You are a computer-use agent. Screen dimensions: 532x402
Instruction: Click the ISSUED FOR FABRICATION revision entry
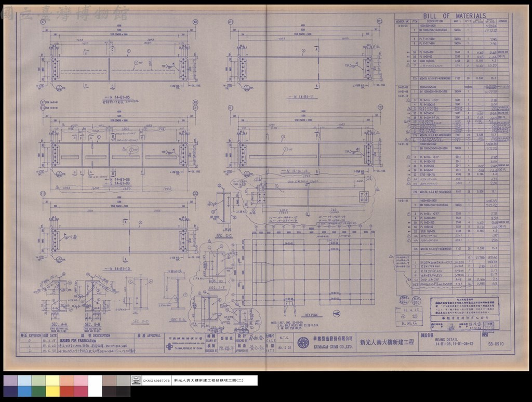pos(78,341)
